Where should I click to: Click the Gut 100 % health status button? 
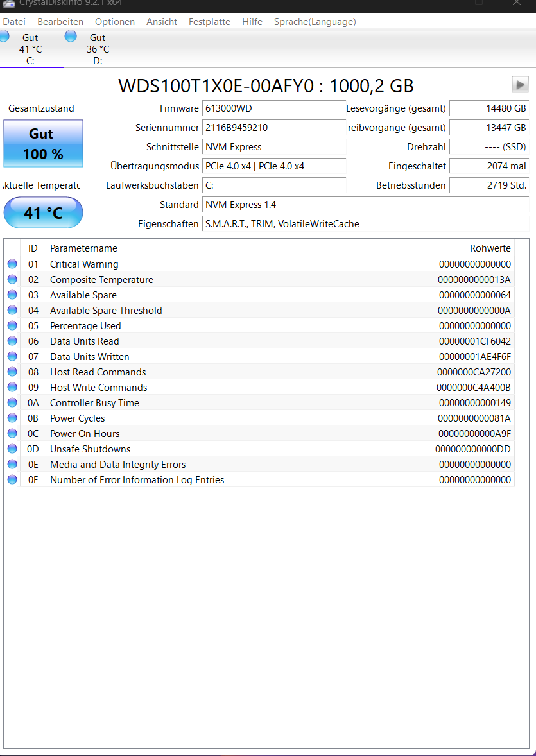click(x=44, y=144)
